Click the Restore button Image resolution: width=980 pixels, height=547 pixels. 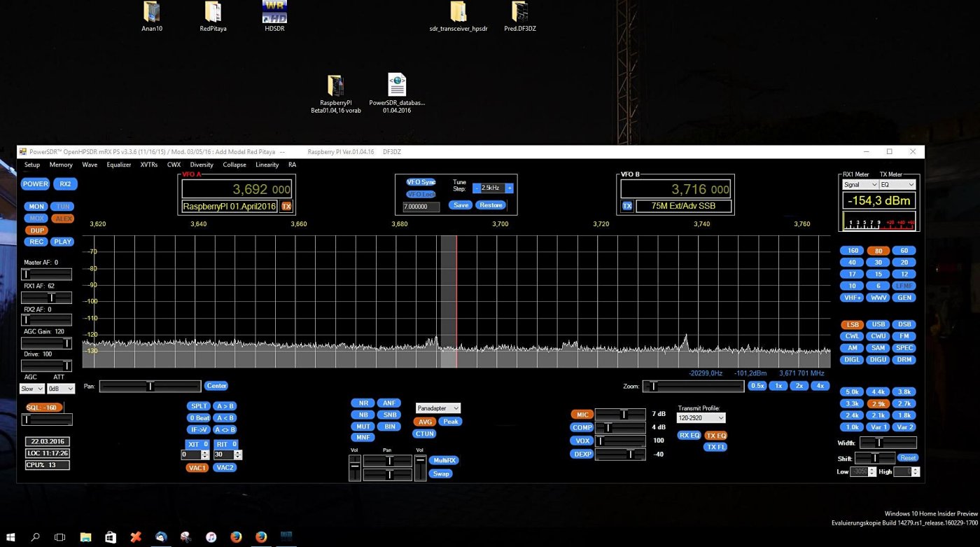pyautogui.click(x=491, y=205)
